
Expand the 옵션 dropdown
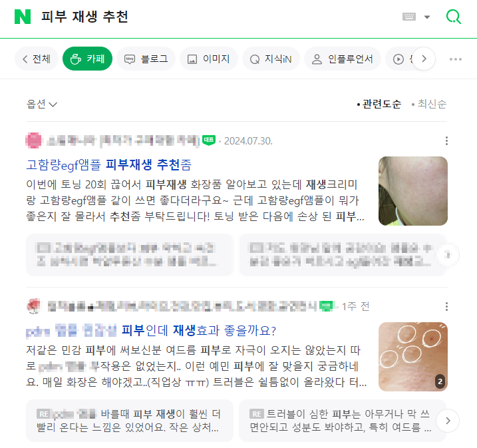(x=42, y=105)
